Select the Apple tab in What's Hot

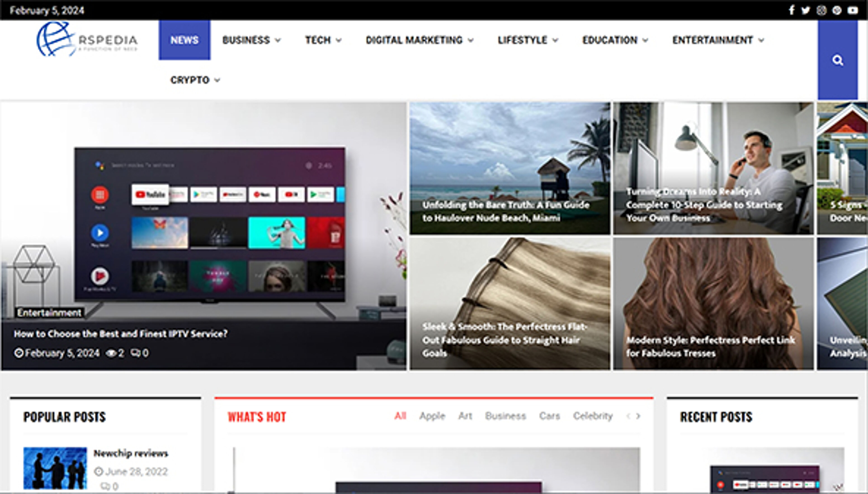point(432,416)
